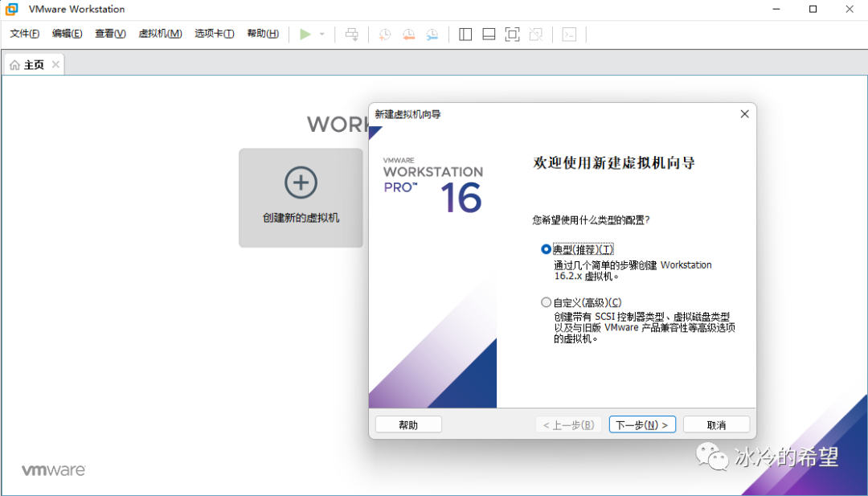Click the Revert to Snapshot icon
Screen dimensions: 868x496
pos(408,35)
